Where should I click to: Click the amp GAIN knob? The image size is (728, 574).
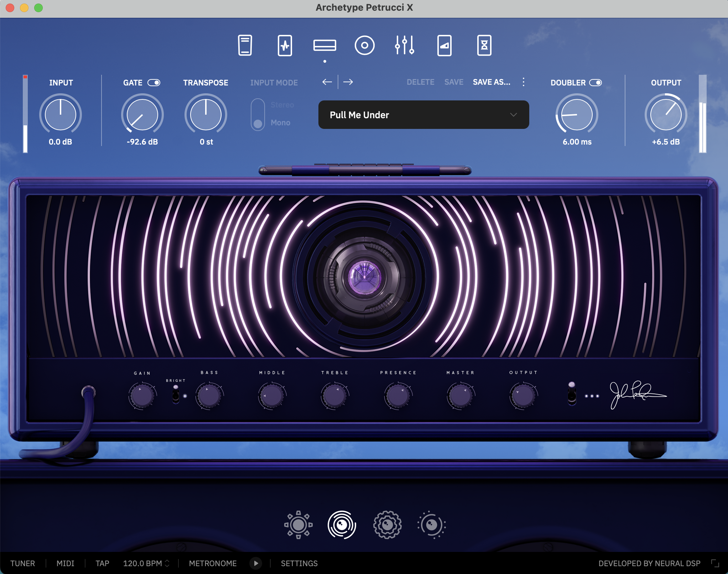142,396
